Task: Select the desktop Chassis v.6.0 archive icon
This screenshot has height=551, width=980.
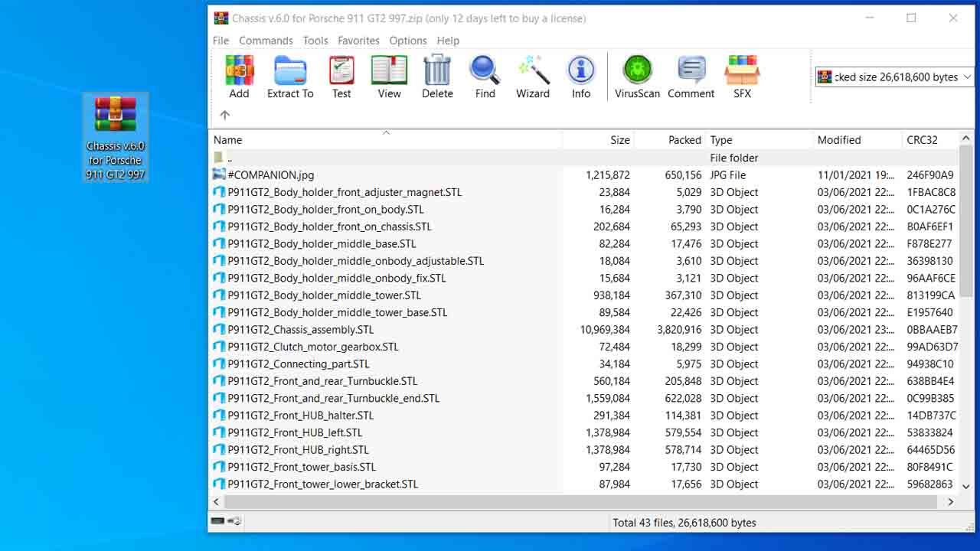Action: coord(116,138)
